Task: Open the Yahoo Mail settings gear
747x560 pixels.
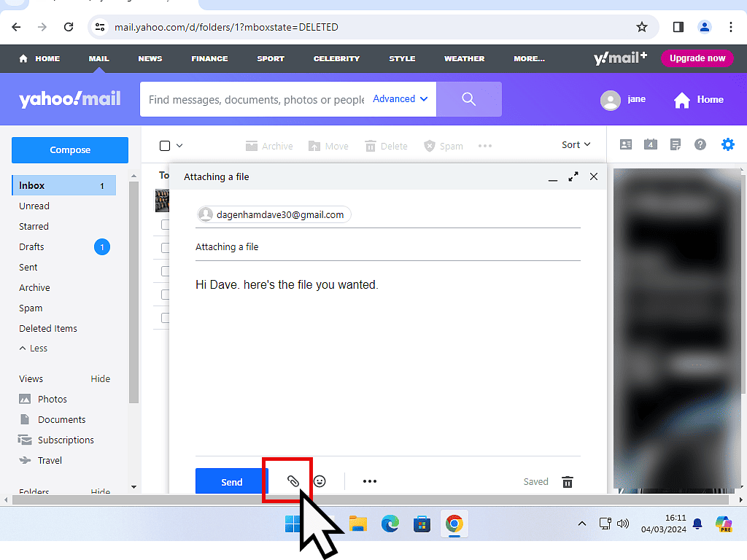Action: (727, 144)
